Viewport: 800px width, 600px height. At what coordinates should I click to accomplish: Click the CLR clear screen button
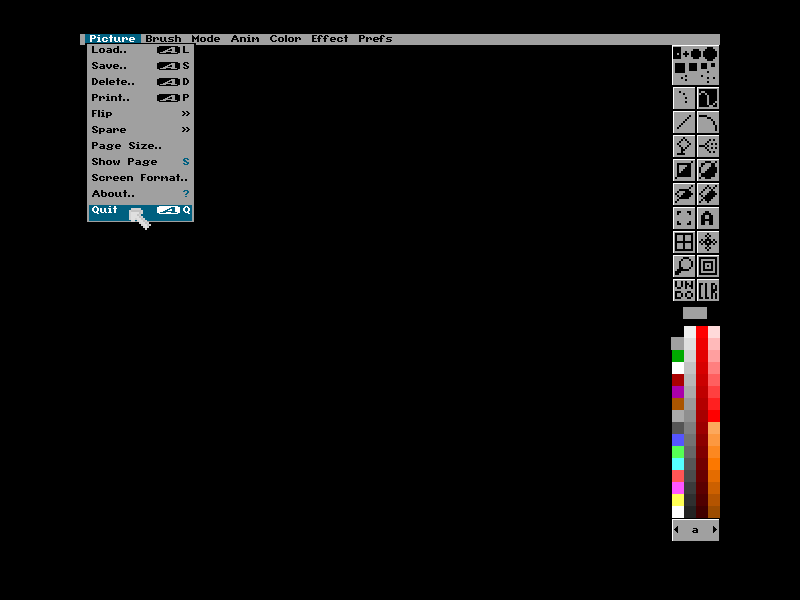tap(708, 290)
